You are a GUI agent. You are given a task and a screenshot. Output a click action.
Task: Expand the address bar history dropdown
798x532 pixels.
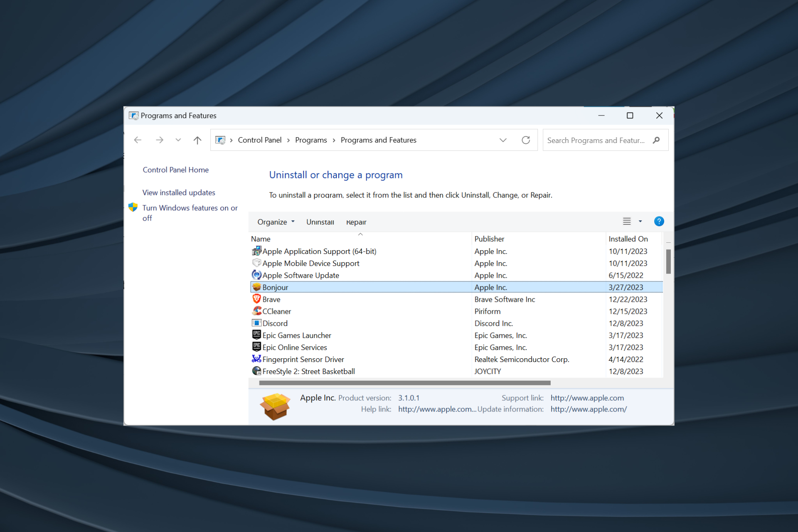[x=503, y=140]
